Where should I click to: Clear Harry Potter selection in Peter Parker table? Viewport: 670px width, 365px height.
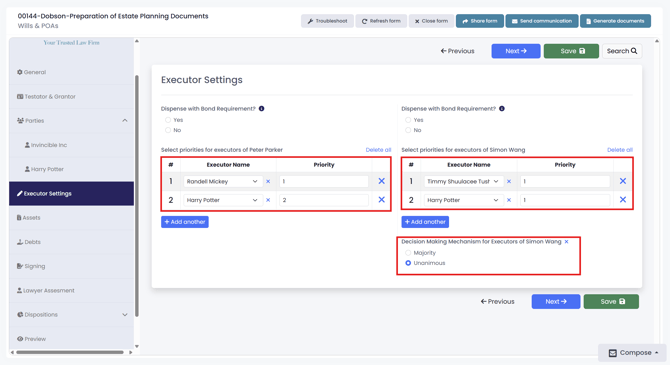268,200
